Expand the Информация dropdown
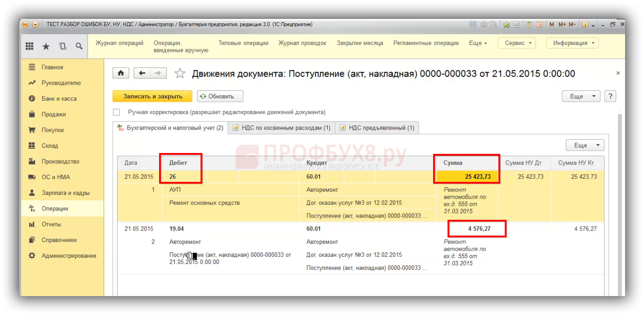 coord(572,43)
